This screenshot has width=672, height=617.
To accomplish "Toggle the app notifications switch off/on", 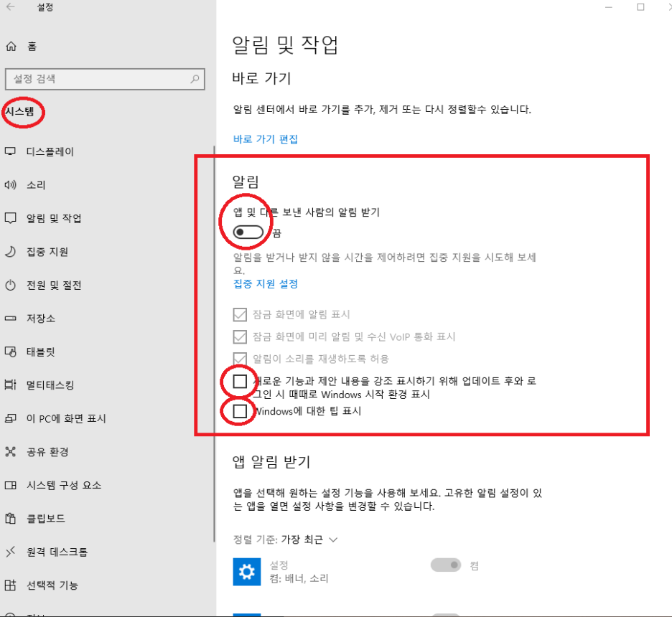I will click(x=248, y=232).
